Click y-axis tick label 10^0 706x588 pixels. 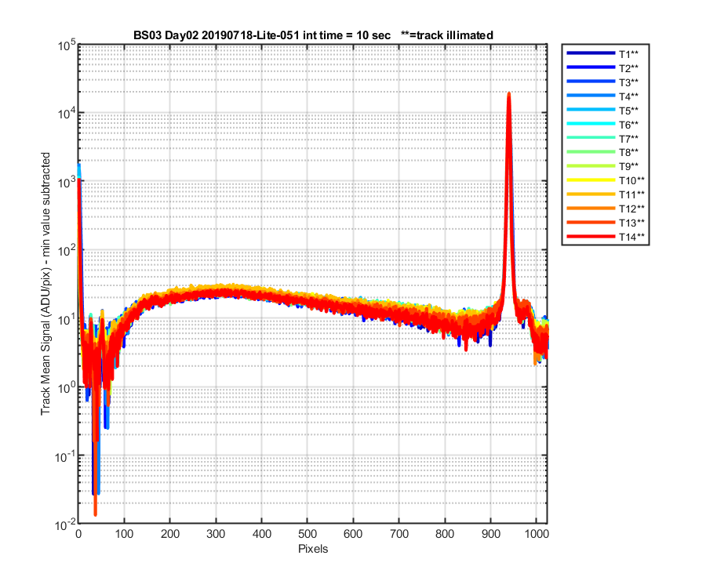point(67,387)
